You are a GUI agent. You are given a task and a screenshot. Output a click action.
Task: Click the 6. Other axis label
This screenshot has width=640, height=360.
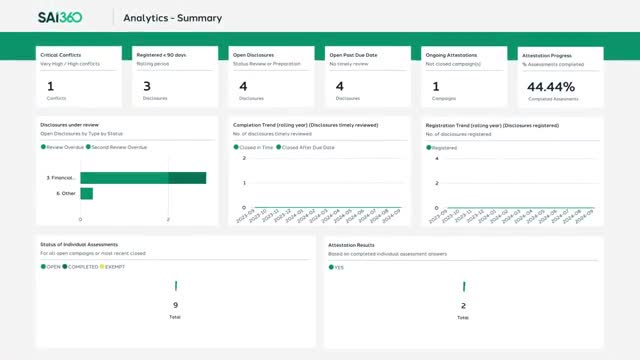66,193
